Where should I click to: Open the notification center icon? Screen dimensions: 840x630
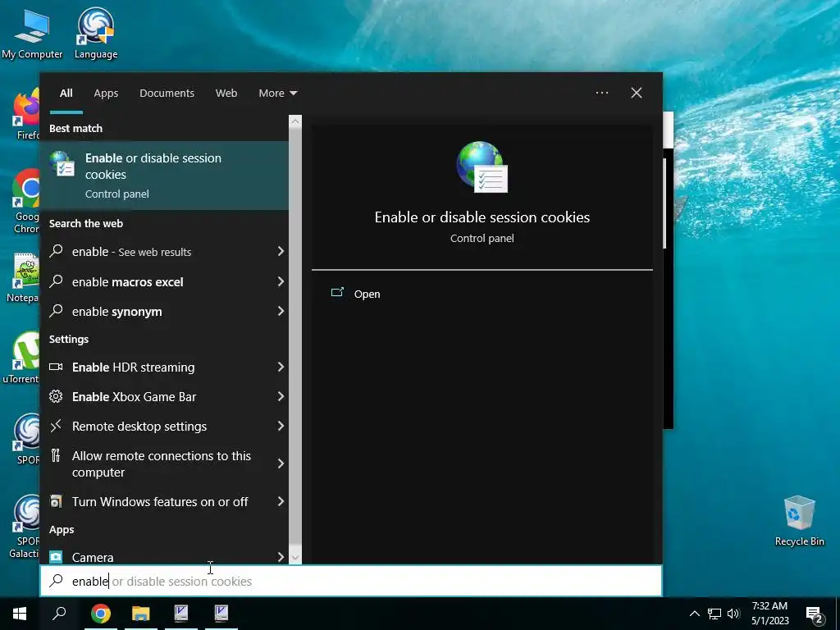point(815,614)
